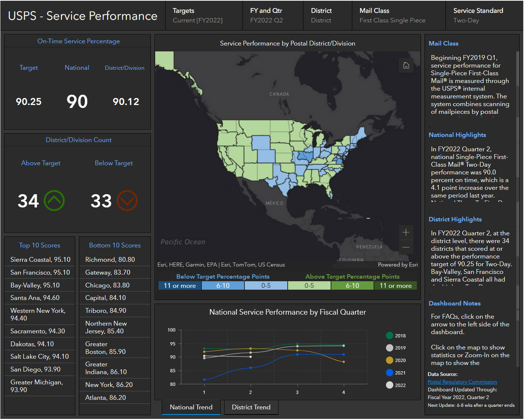The width and height of the screenshot is (524, 420).
Task: Select Western New York, 94.40 row
Action: 40,314
